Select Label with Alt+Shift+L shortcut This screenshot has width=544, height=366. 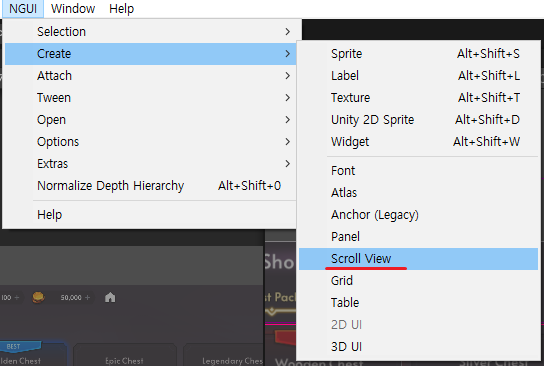tap(418, 76)
